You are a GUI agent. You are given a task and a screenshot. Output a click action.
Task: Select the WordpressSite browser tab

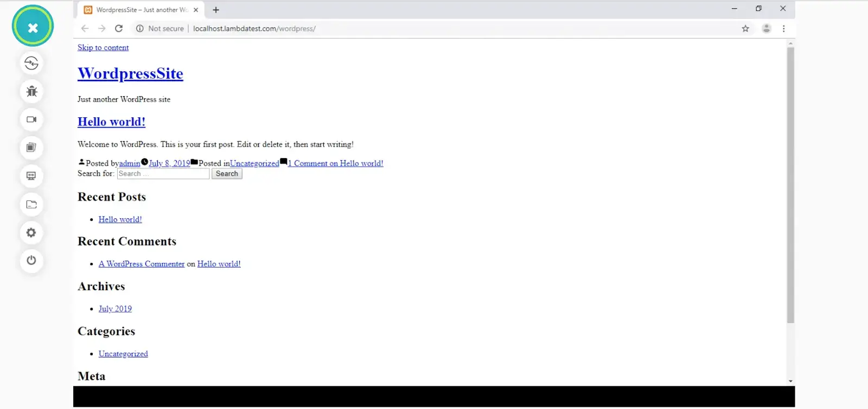(x=141, y=10)
